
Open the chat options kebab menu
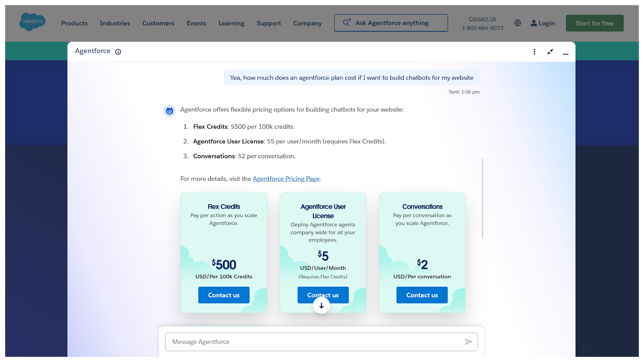(x=534, y=52)
